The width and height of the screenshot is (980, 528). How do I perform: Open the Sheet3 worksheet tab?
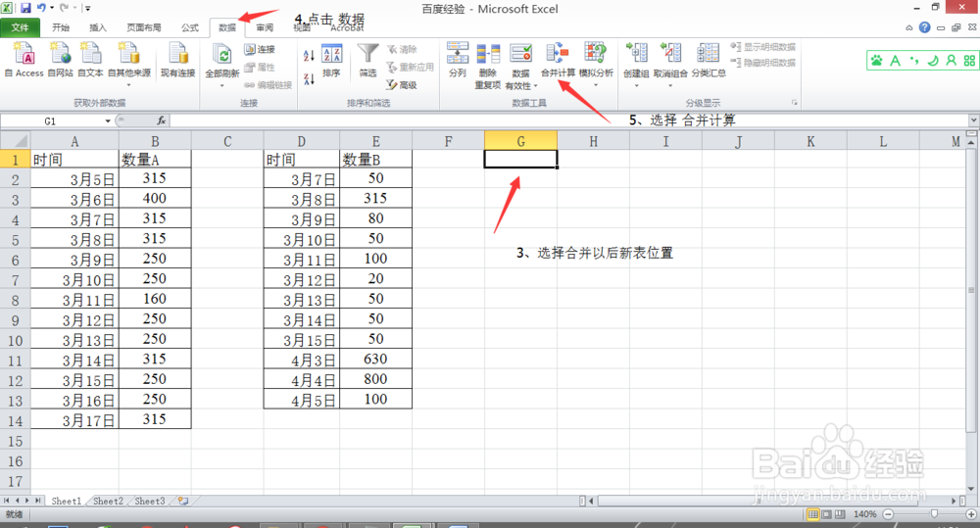click(149, 502)
